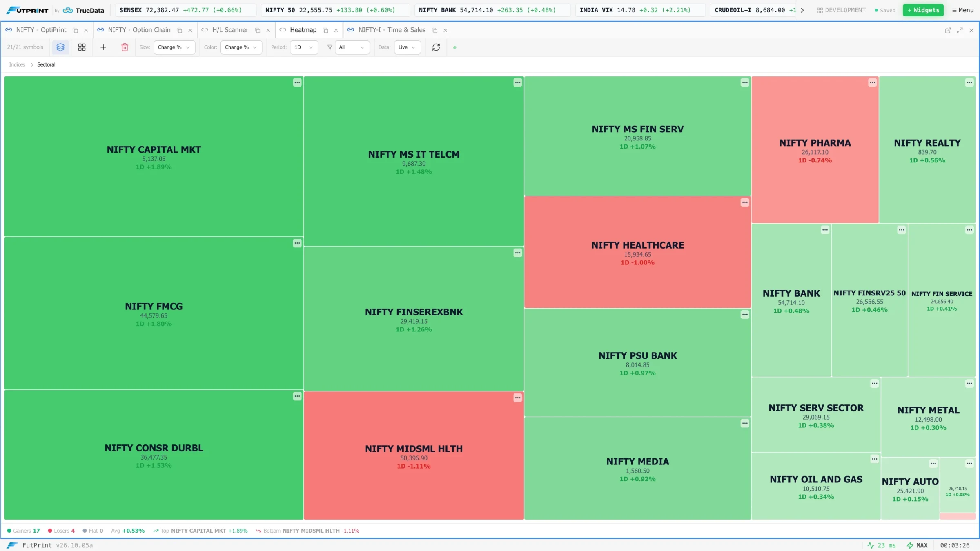Switch to NIFTY-I - Time & Sales tab
This screenshot has width=980, height=551.
click(x=392, y=30)
